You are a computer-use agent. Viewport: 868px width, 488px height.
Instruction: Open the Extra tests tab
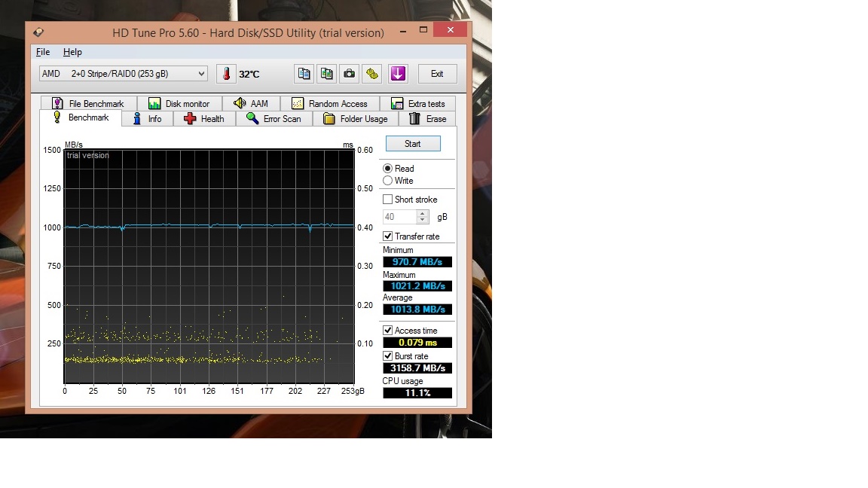click(418, 103)
